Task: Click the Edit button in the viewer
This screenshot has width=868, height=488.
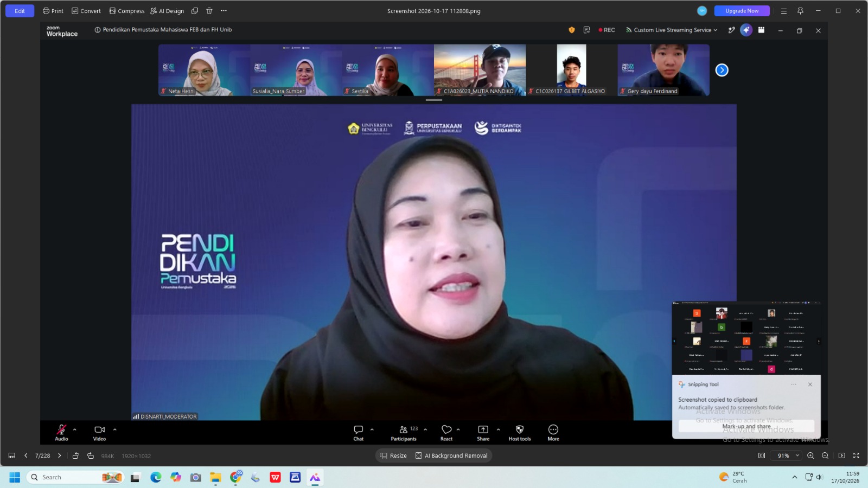Action: 20,11
